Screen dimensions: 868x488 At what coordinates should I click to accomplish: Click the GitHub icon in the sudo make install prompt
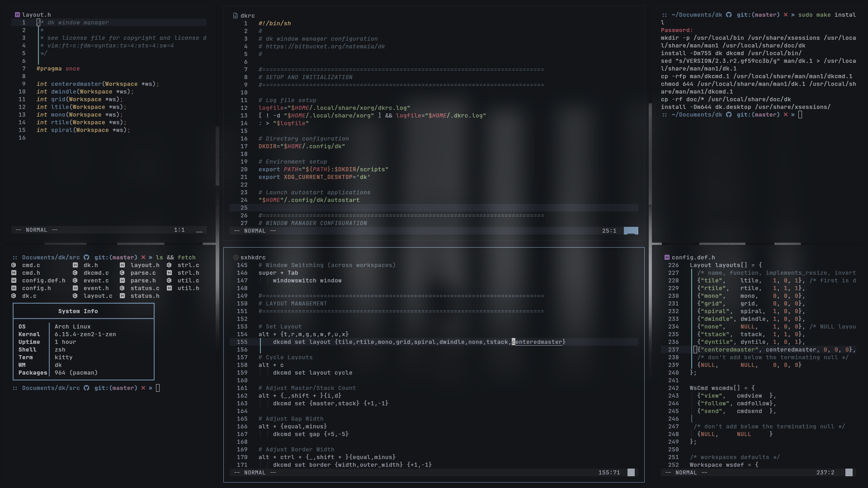coord(729,15)
